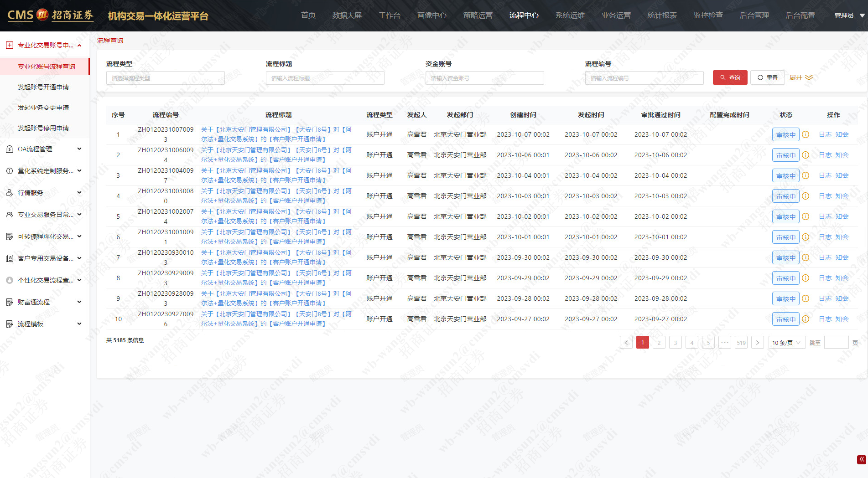Open 日志 for row 1
Screen dimensions: 868x478
tap(825, 134)
